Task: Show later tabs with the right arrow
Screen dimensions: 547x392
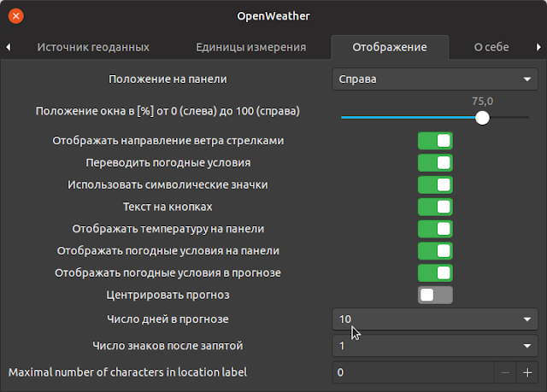Action: [x=538, y=47]
